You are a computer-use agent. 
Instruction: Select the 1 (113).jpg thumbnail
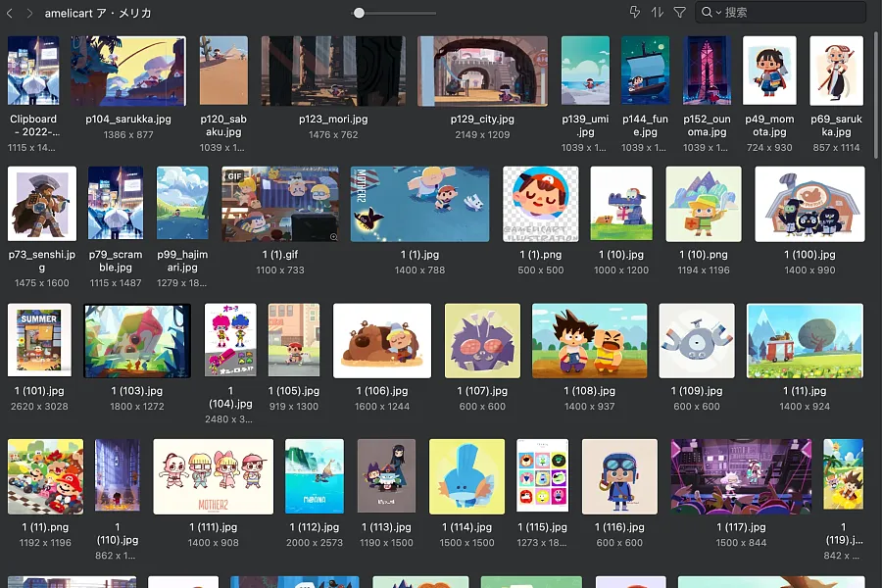click(386, 476)
